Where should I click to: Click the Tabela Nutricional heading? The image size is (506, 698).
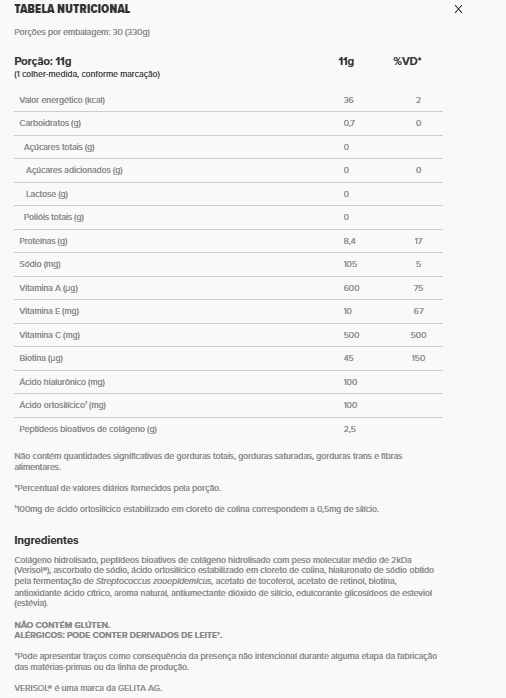pos(72,9)
